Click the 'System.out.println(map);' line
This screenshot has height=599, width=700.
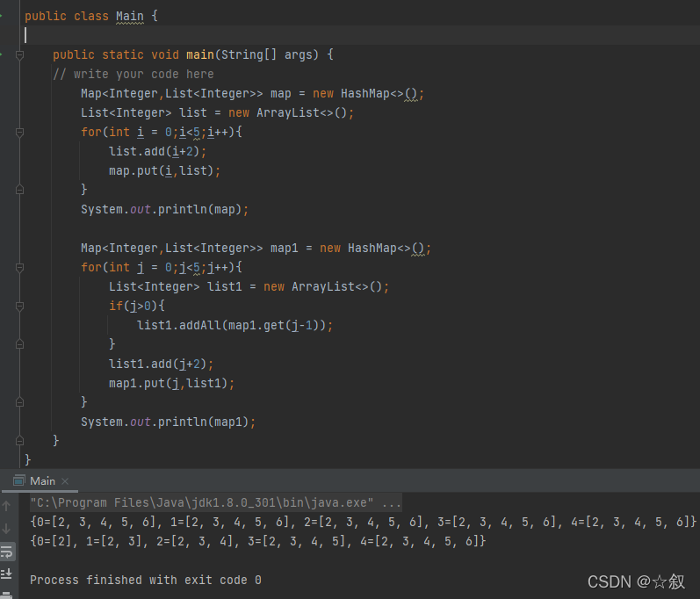(x=165, y=209)
